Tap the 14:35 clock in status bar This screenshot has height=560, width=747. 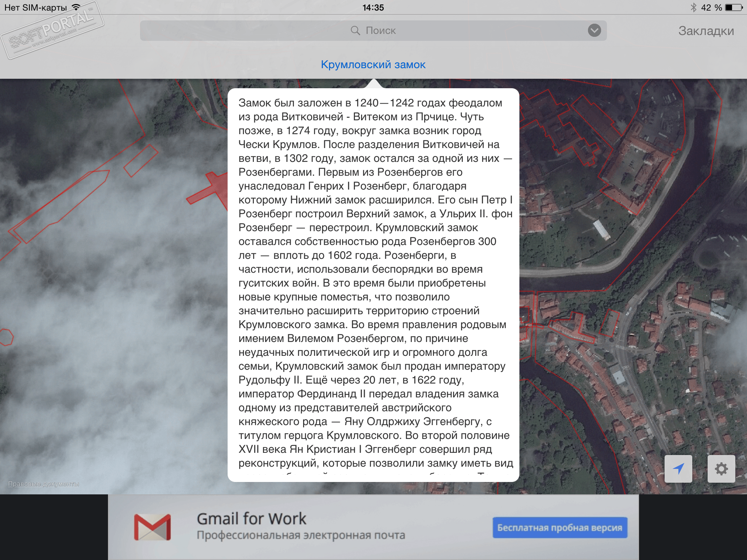coord(373,7)
